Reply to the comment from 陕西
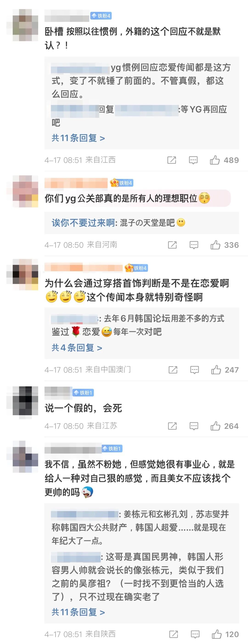Viewport: 248px width, 644px height. point(195,634)
